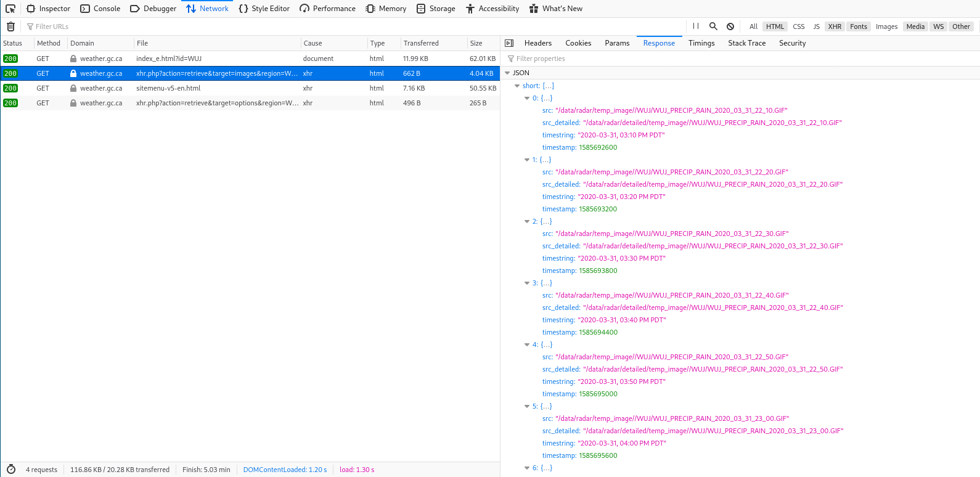980x477 pixels.
Task: Pause network recording with the pause icon
Action: pos(696,26)
